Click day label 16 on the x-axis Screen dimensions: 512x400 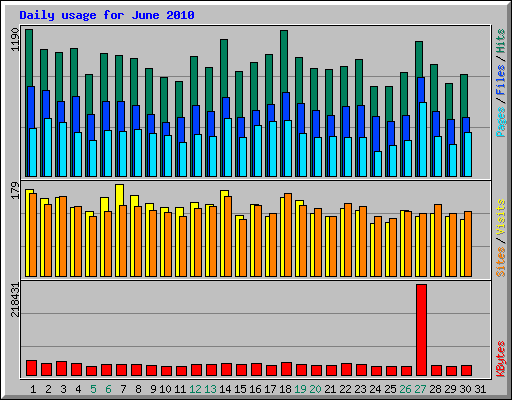coord(255,389)
